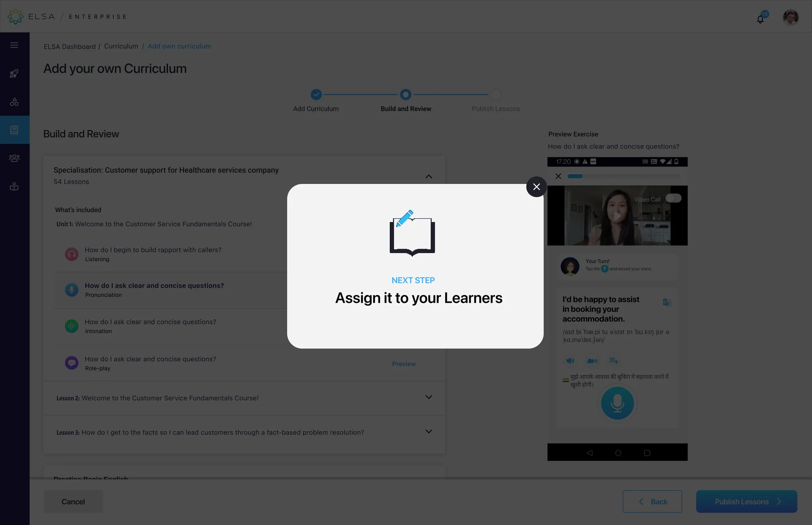Open ELSA Dashboard breadcrumb link
812x525 pixels.
[x=70, y=47]
